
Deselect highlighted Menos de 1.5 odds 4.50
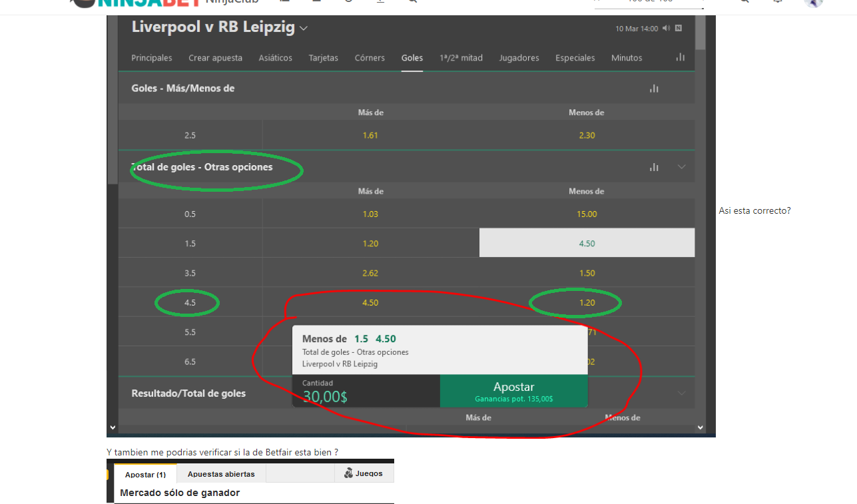coord(587,243)
